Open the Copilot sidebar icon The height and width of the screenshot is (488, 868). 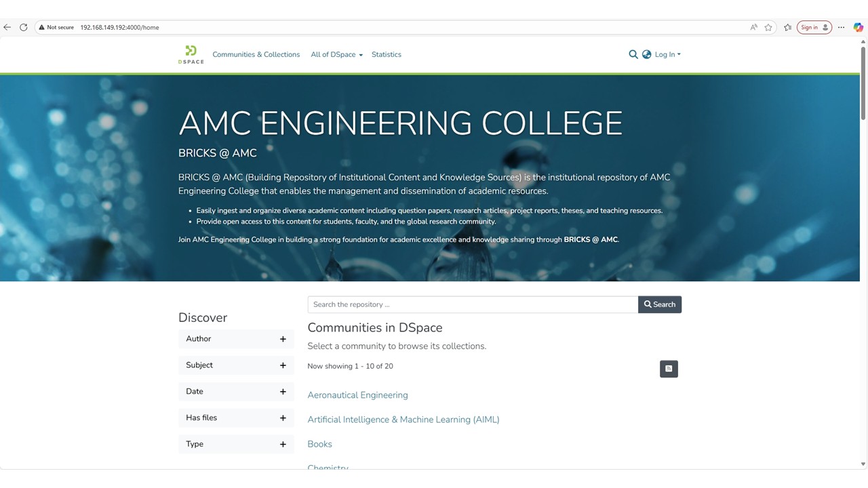[x=858, y=27]
